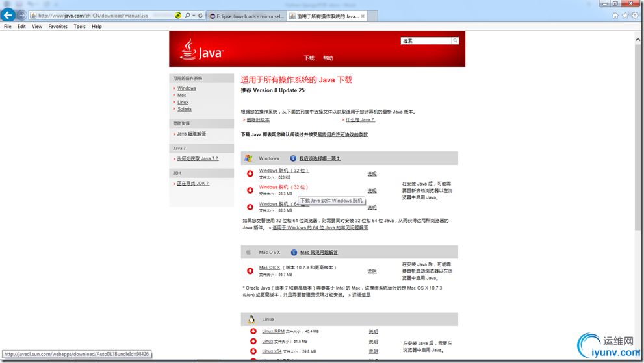Click the Refresh icon in the address bar
Viewport: 644px width, 363px height.
pos(200,15)
